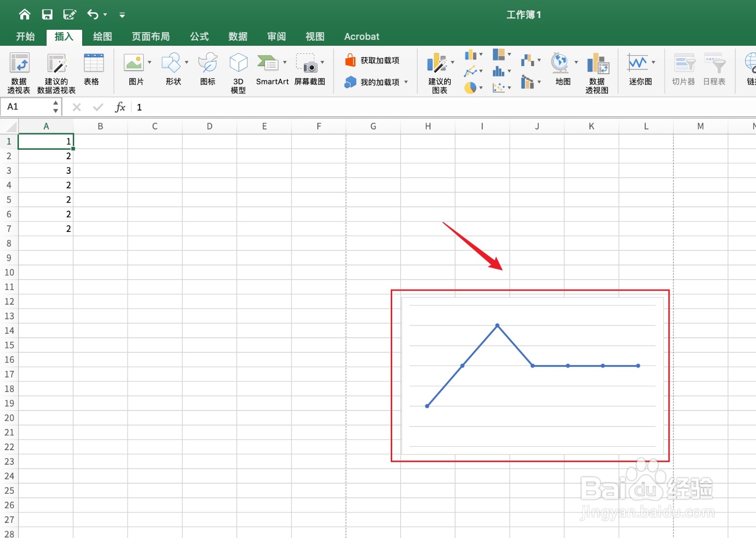Screen dimensions: 756x538
Task: Expand the Shapes (形状) dropdown arrow
Action: point(187,62)
